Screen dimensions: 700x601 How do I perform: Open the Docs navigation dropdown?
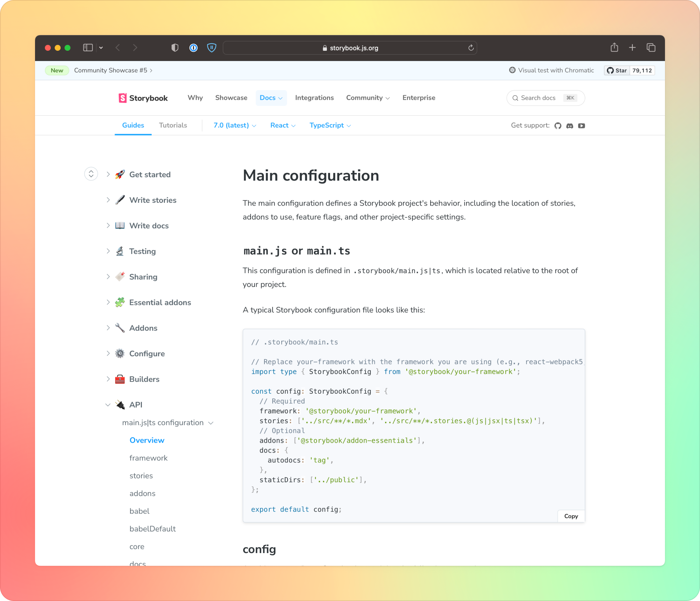tap(271, 98)
